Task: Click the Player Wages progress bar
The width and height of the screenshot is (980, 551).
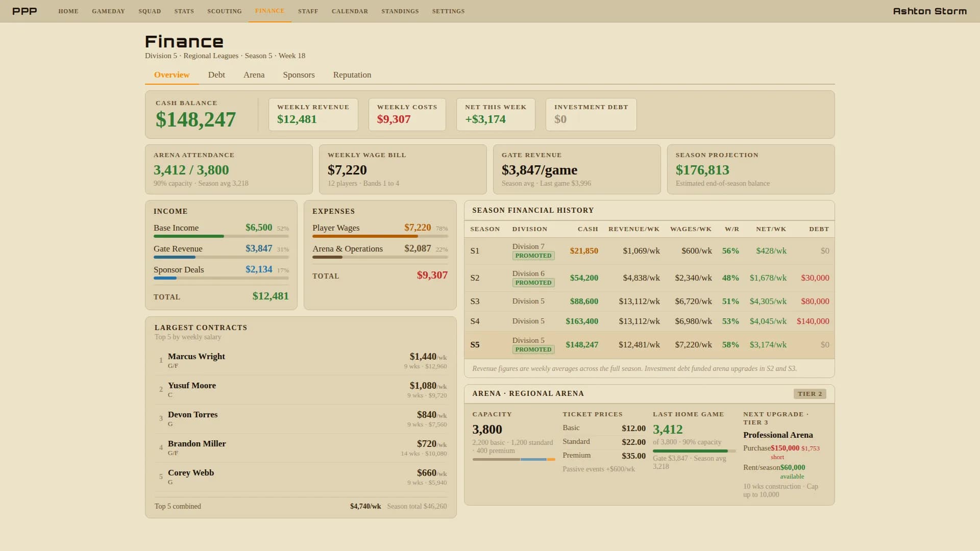Action: click(x=380, y=236)
